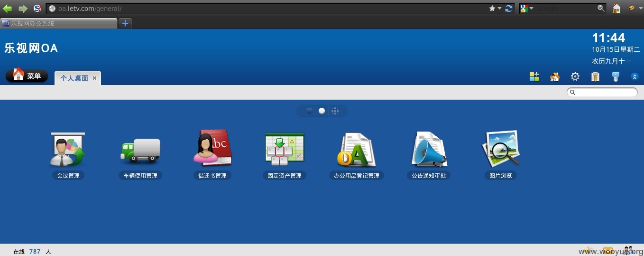Click the 车辆使用管理 label

click(140, 176)
